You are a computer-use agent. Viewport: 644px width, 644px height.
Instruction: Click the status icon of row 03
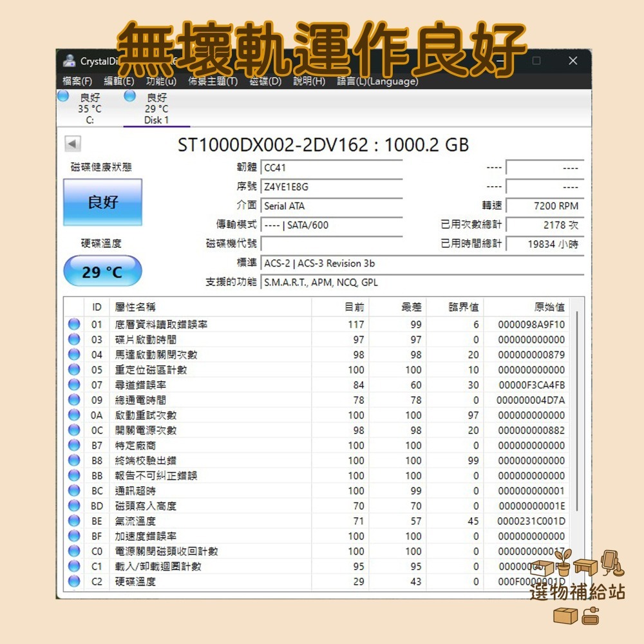coord(74,339)
